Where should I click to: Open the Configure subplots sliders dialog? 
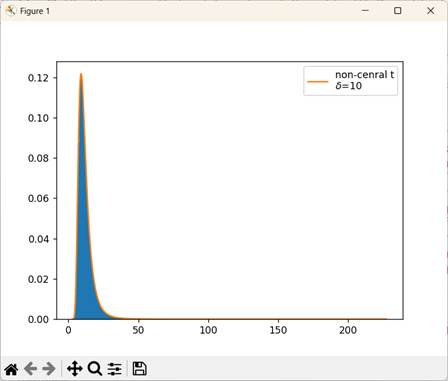click(115, 369)
